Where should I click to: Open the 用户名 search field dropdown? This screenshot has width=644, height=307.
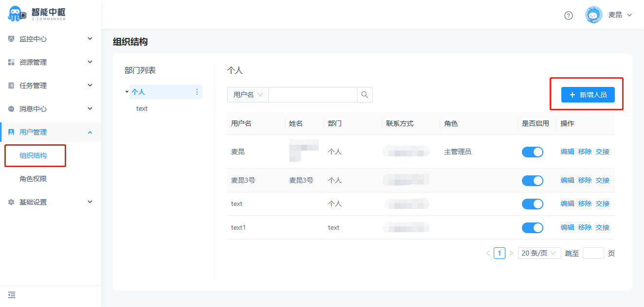[x=248, y=95]
